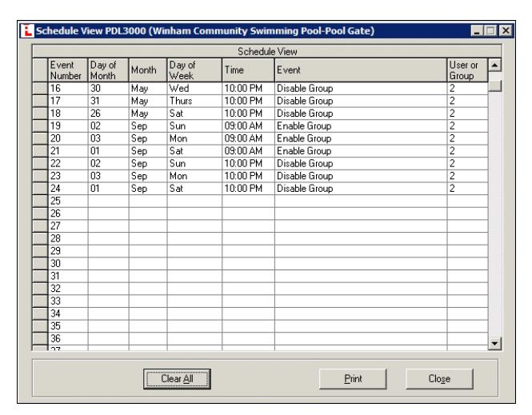
Task: Click event number 33 cell
Action: point(68,301)
